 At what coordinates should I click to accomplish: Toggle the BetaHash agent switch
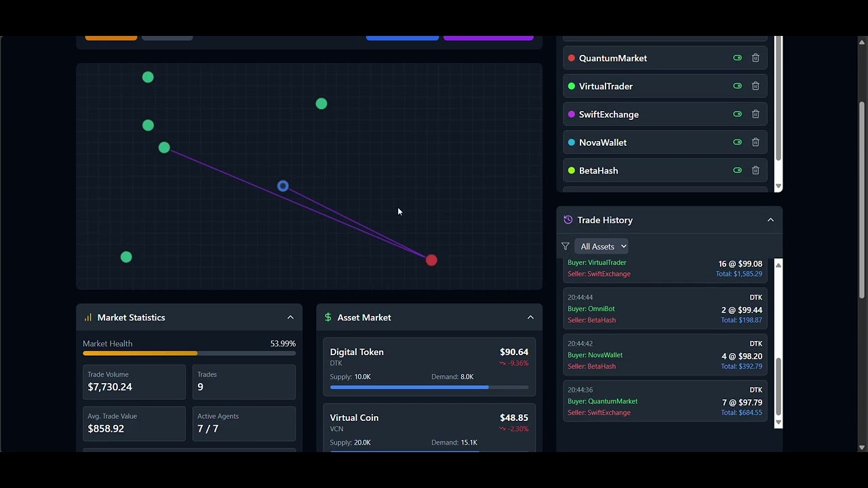tap(738, 171)
